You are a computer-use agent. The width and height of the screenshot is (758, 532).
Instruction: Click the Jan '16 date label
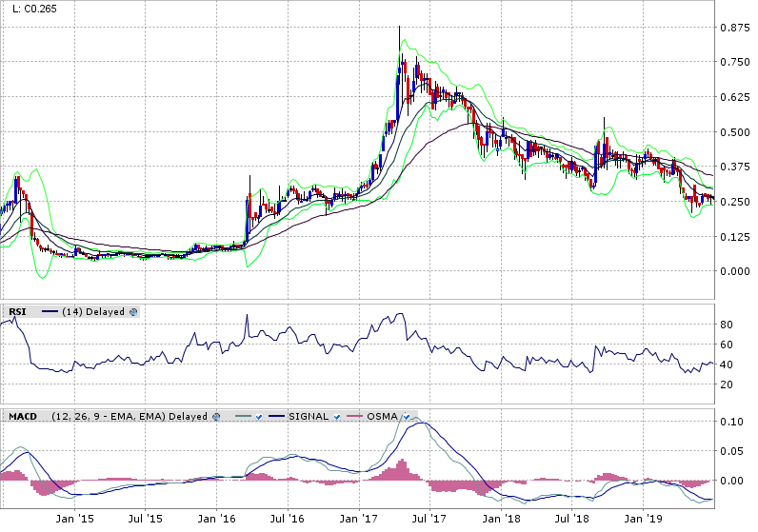pyautogui.click(x=216, y=519)
